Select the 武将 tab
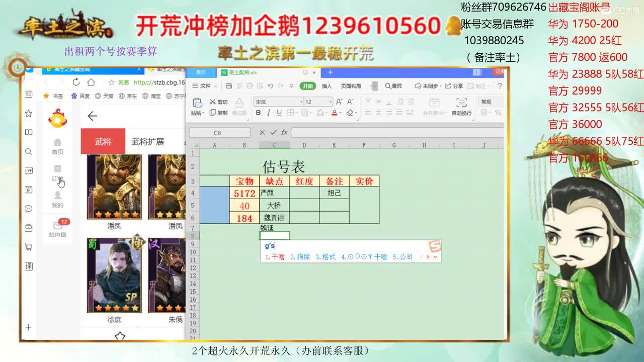Viewport: 644px width, 362px height. coord(103,141)
